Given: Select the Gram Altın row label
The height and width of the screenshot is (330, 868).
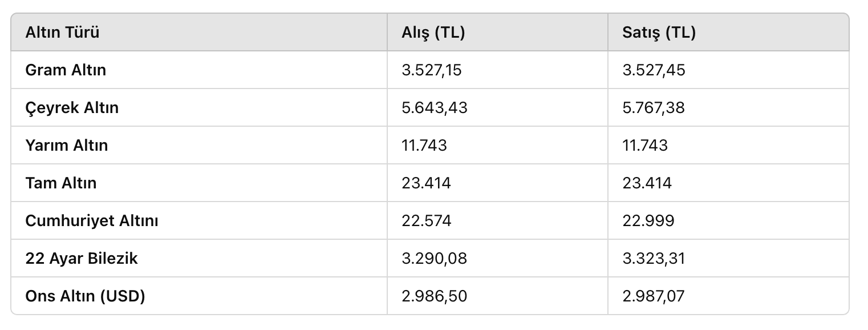Looking at the screenshot, I should (x=66, y=70).
